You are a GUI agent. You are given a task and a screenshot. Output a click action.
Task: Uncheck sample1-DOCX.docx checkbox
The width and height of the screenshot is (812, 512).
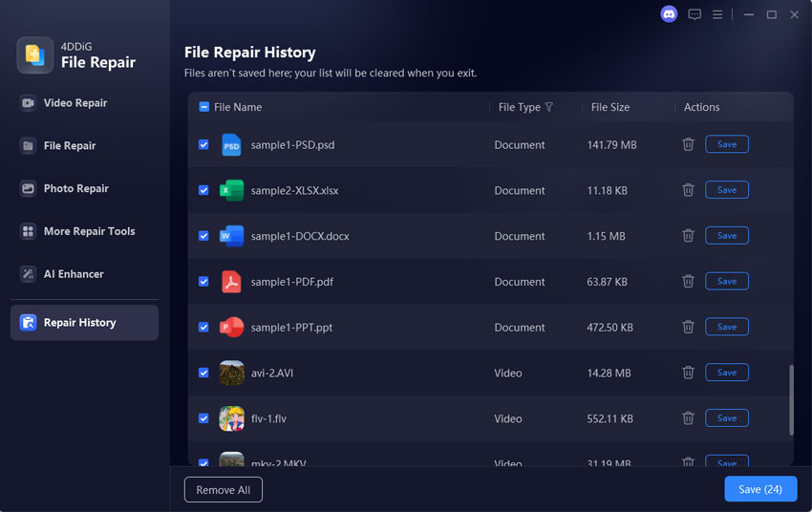pos(203,236)
